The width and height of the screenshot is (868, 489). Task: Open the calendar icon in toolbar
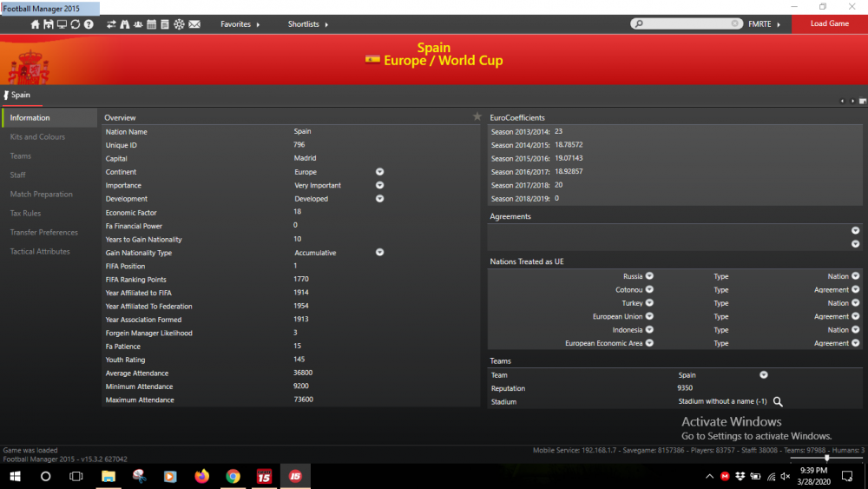151,24
